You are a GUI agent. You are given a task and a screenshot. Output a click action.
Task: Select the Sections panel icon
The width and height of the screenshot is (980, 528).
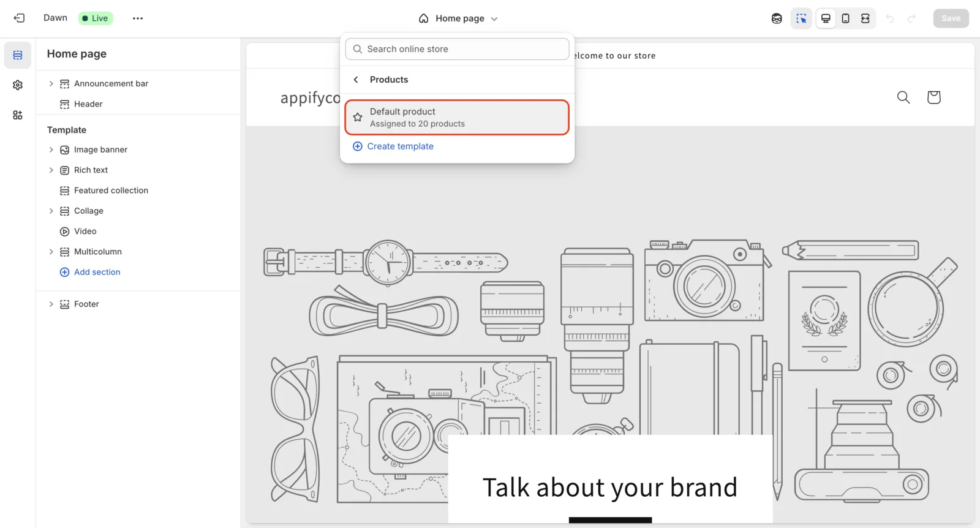tap(18, 55)
